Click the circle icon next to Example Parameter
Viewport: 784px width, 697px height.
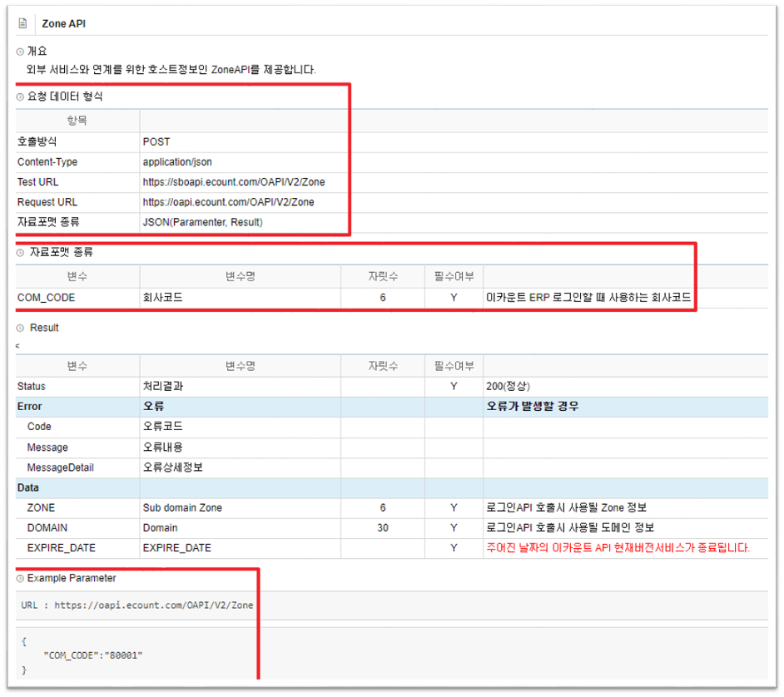20,579
